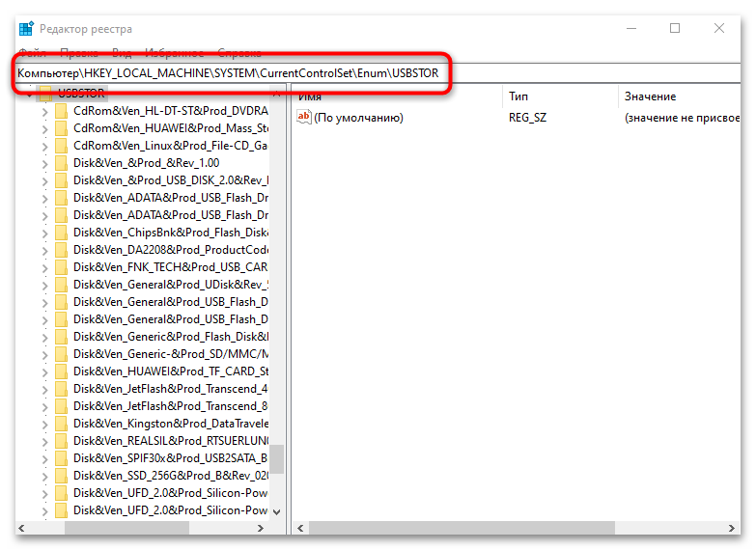Click the tree's vertical scrollbar thumb
This screenshot has width=756, height=550.
[x=277, y=458]
